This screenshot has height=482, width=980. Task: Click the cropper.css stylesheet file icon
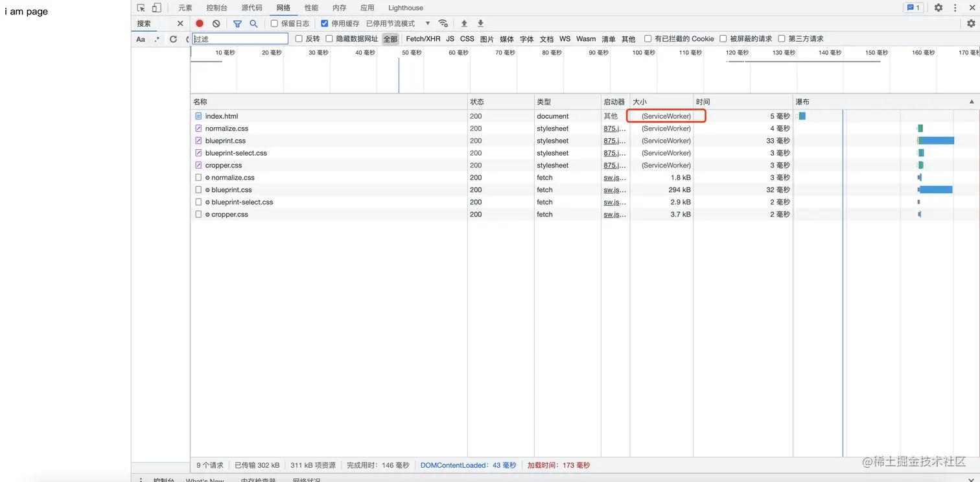click(x=198, y=165)
